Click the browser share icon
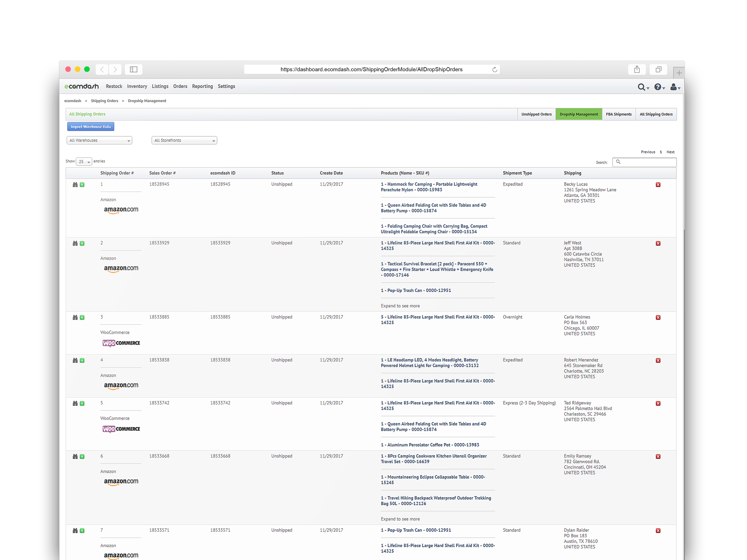Image resolution: width=747 pixels, height=560 pixels. pyautogui.click(x=637, y=69)
